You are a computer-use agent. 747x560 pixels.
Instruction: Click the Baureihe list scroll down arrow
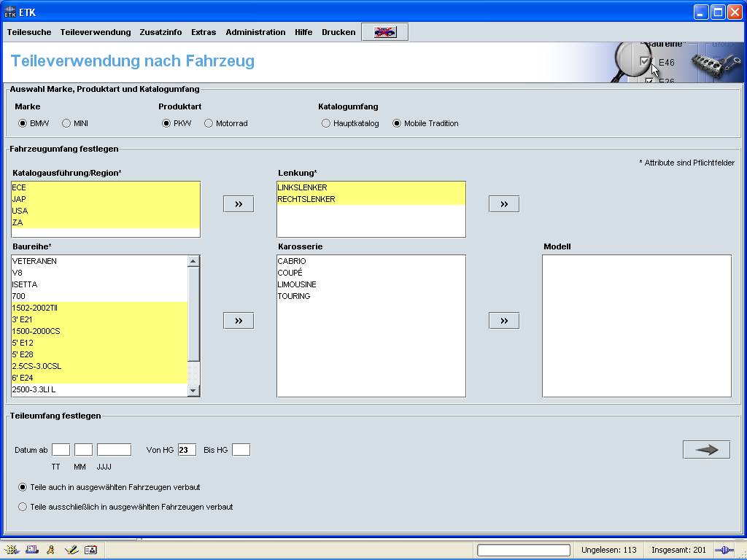(x=193, y=391)
